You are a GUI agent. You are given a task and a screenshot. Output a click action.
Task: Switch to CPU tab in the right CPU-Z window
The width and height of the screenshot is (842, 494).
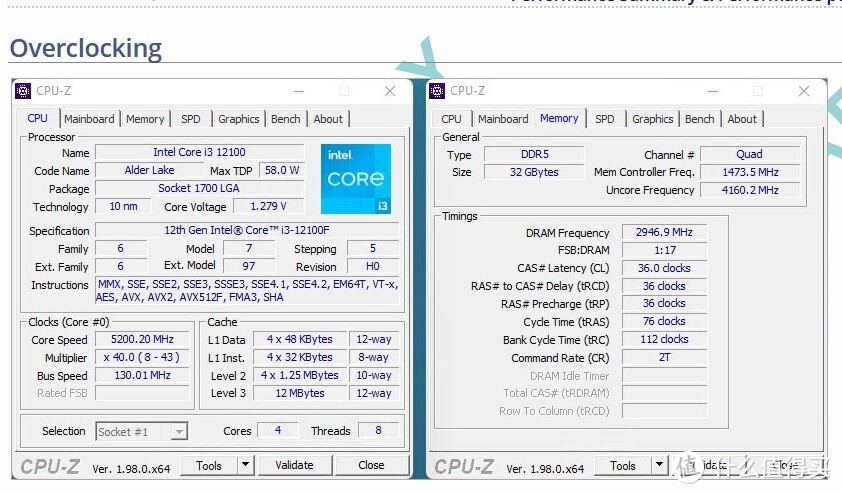pyautogui.click(x=451, y=119)
